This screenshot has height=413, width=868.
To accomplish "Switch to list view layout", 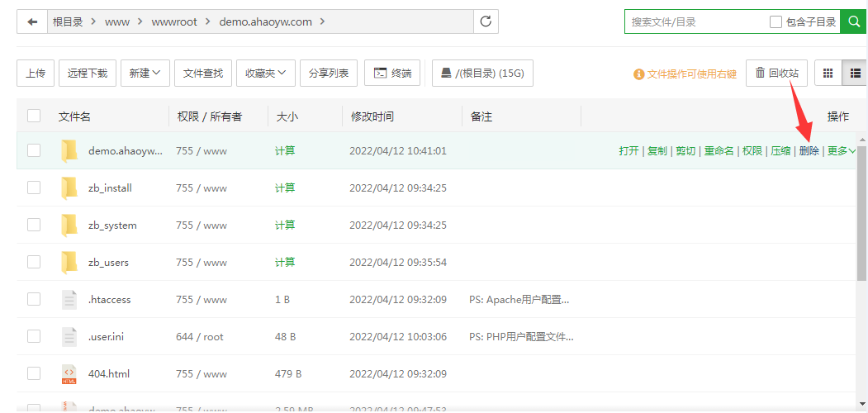I will click(852, 74).
